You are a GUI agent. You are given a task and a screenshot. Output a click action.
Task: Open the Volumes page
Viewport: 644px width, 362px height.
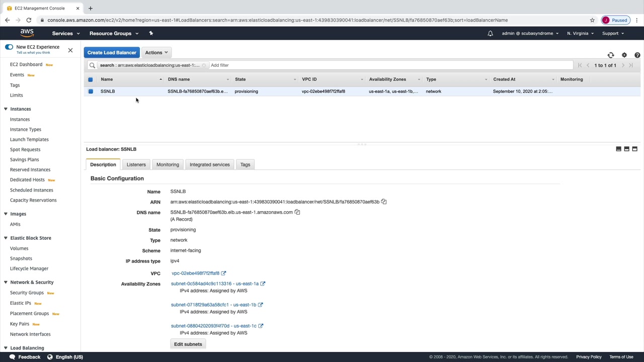(19, 248)
